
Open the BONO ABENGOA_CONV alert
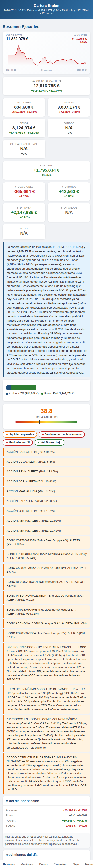(46, 623)
